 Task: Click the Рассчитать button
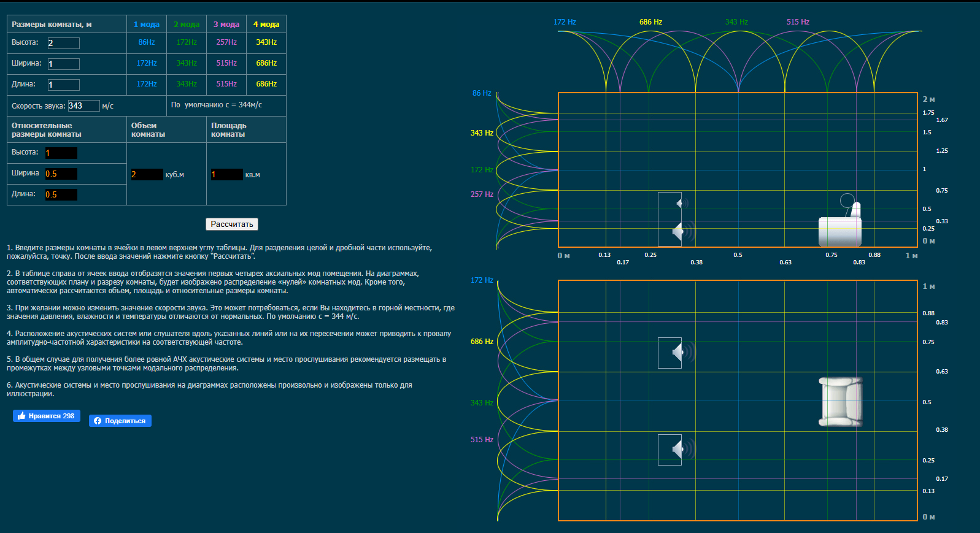coord(232,224)
